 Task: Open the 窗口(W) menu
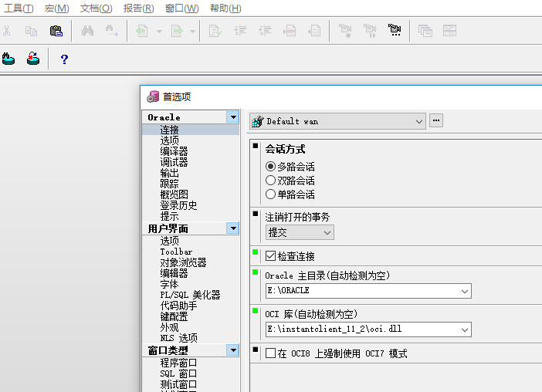tap(181, 8)
